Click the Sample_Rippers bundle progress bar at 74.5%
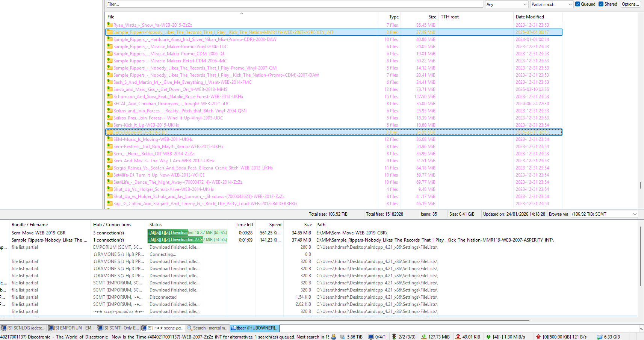Image resolution: width=644 pixels, height=340 pixels. 187,240
